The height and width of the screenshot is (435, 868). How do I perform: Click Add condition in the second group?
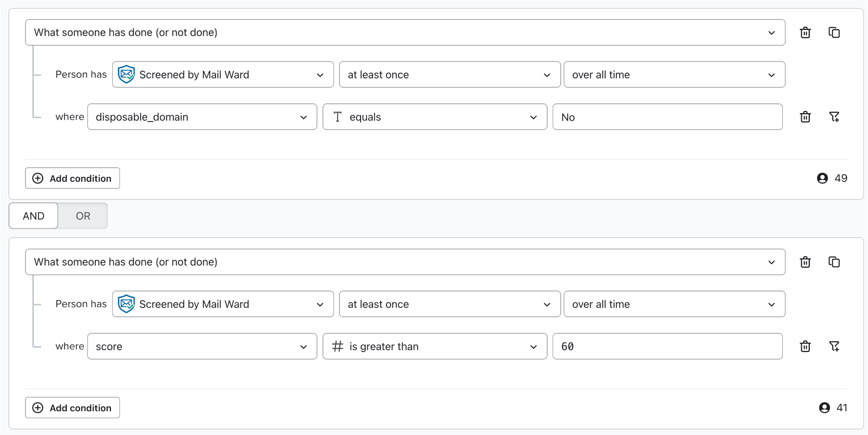[x=72, y=408]
